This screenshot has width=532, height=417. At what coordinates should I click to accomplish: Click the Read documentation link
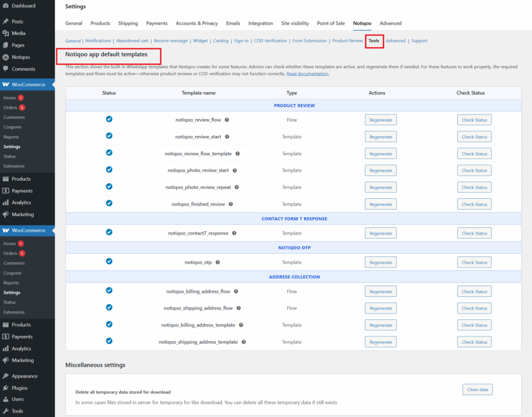pos(309,73)
